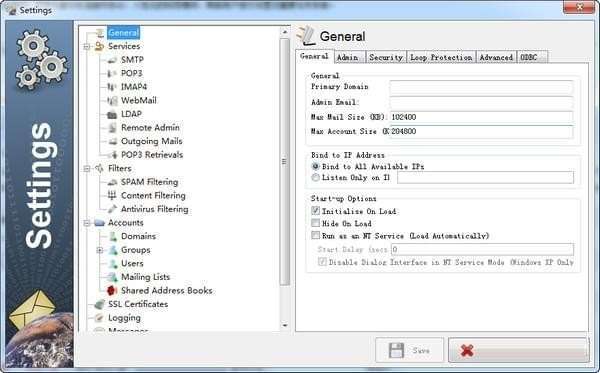Collapse the Services tree node

86,47
